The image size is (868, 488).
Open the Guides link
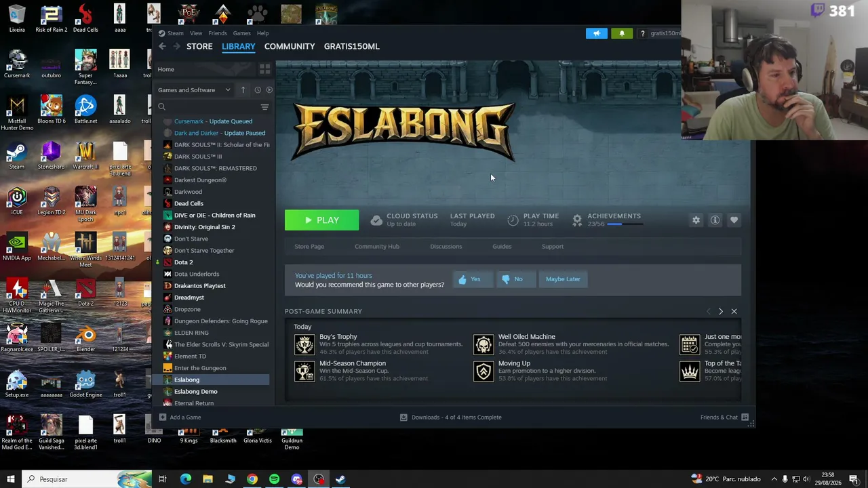[502, 247]
